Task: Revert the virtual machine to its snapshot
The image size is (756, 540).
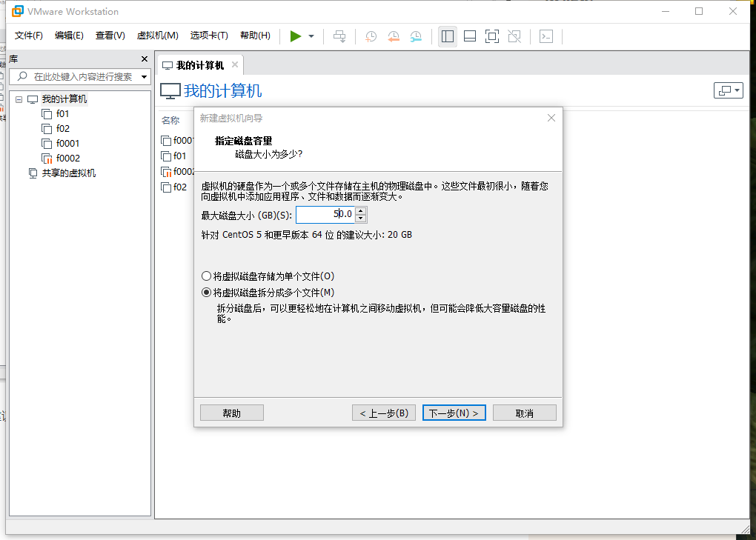Action: click(394, 36)
